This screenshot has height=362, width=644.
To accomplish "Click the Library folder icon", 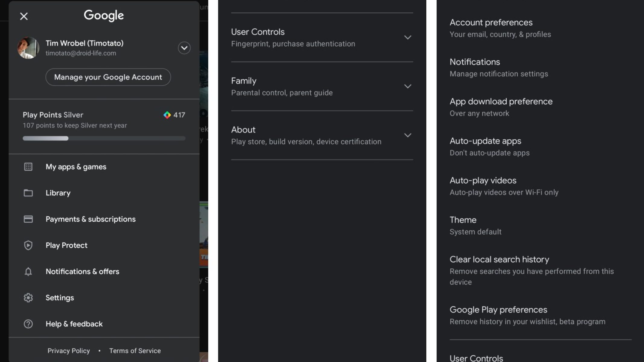I will [28, 193].
